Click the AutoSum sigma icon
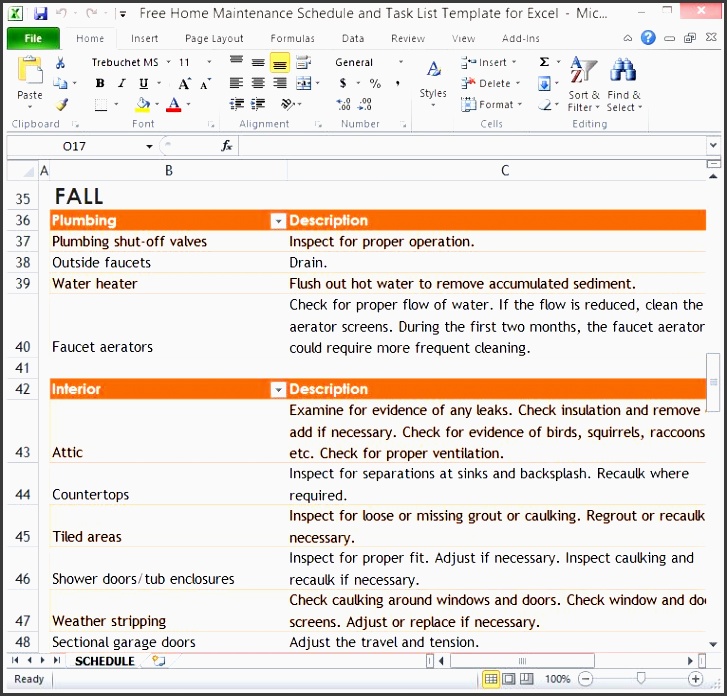The width and height of the screenshot is (727, 696). point(544,62)
